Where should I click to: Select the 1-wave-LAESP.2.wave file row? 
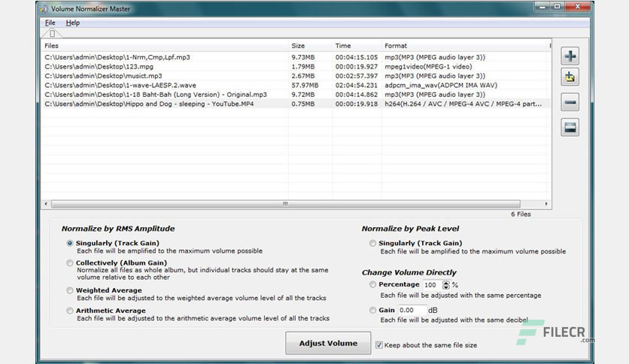click(x=296, y=85)
